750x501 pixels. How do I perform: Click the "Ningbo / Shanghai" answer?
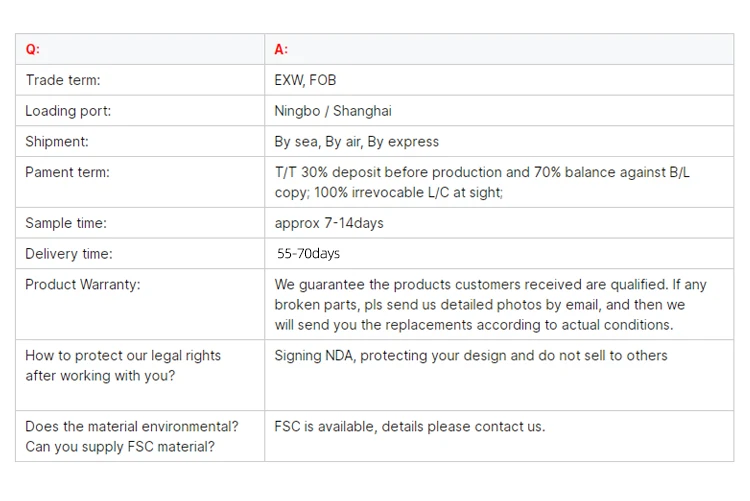[x=333, y=111]
